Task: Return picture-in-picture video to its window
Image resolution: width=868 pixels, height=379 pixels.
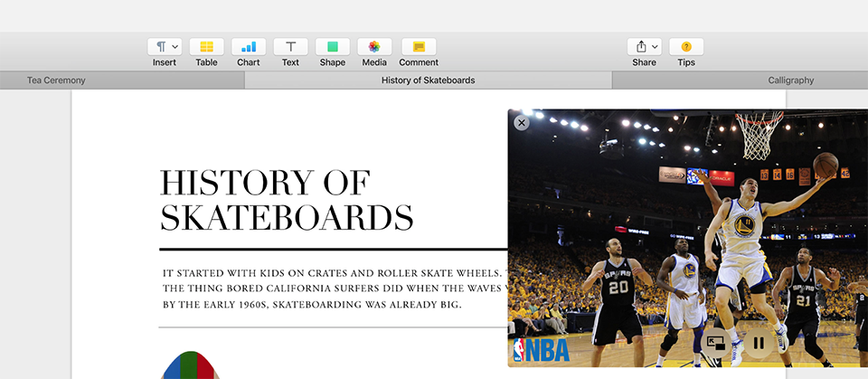Action: pos(716,343)
